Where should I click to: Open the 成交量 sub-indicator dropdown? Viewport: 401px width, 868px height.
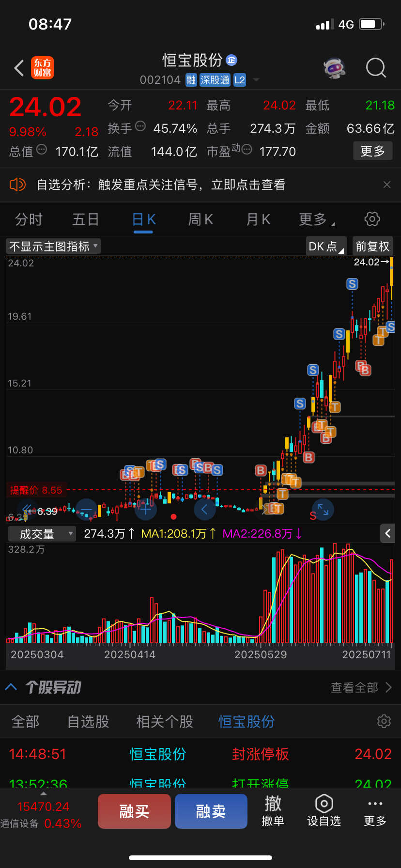pos(42,534)
